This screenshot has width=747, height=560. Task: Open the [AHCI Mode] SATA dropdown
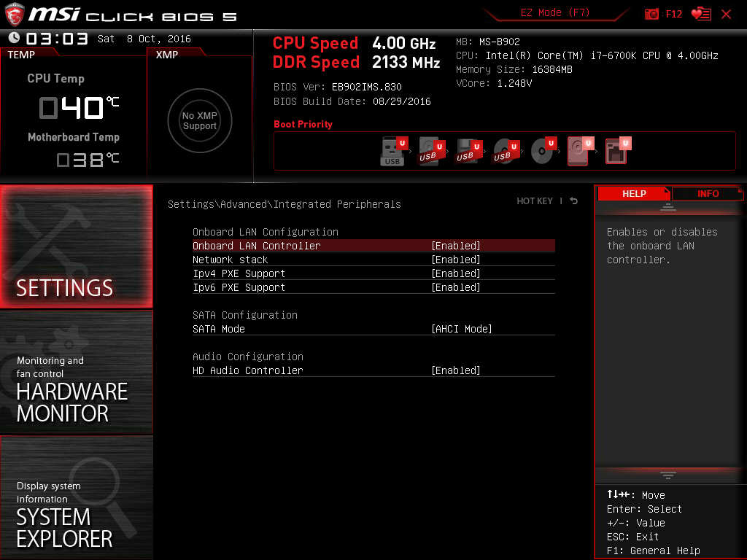[x=462, y=329]
